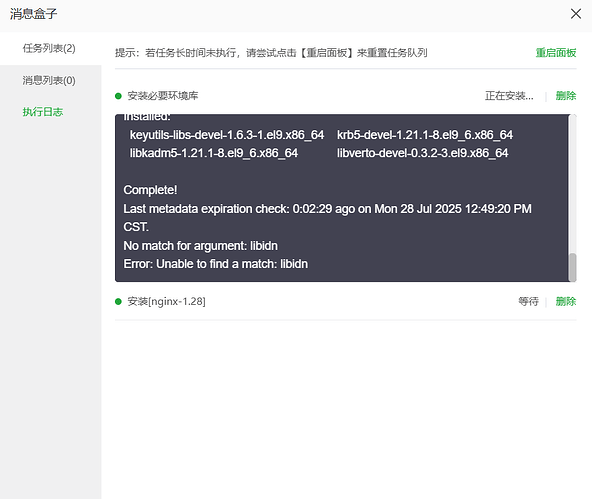
Task: Click the 重启面板 link
Action: click(556, 53)
